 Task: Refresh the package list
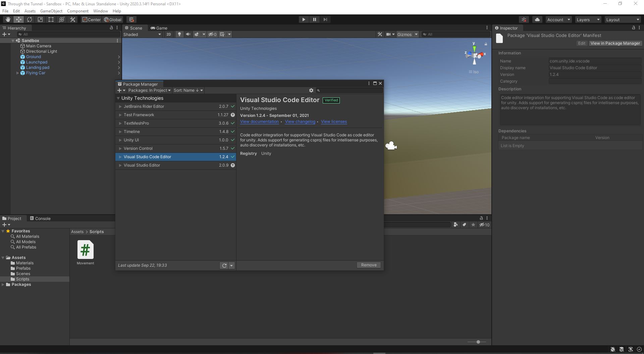[x=224, y=265]
